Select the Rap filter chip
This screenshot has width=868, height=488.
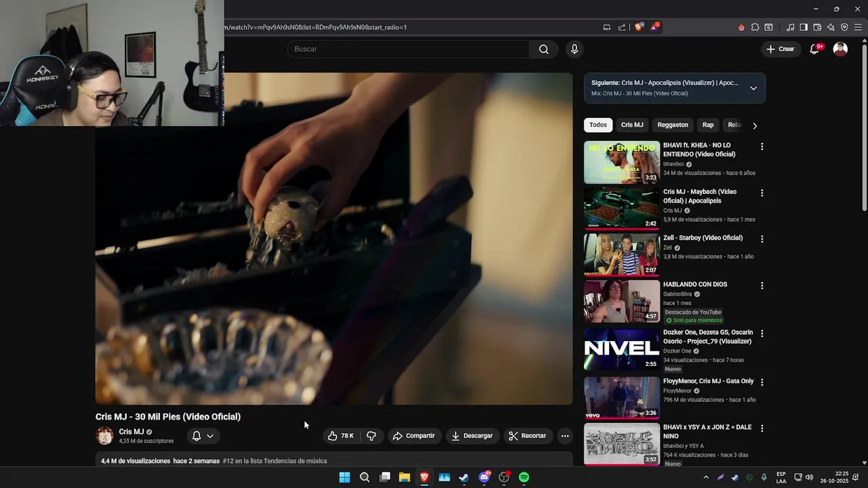tap(708, 125)
